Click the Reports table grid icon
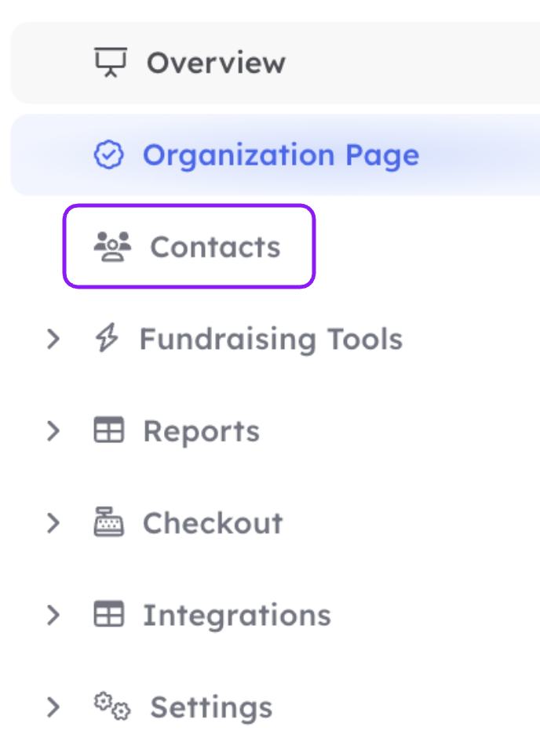 click(108, 430)
